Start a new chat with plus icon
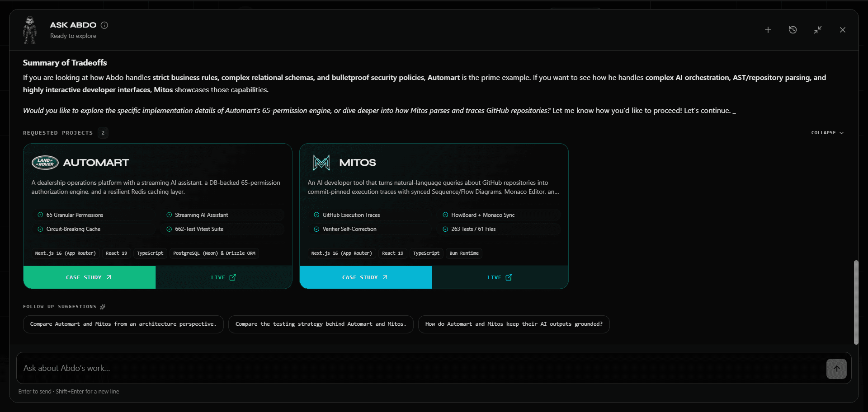 tap(768, 30)
